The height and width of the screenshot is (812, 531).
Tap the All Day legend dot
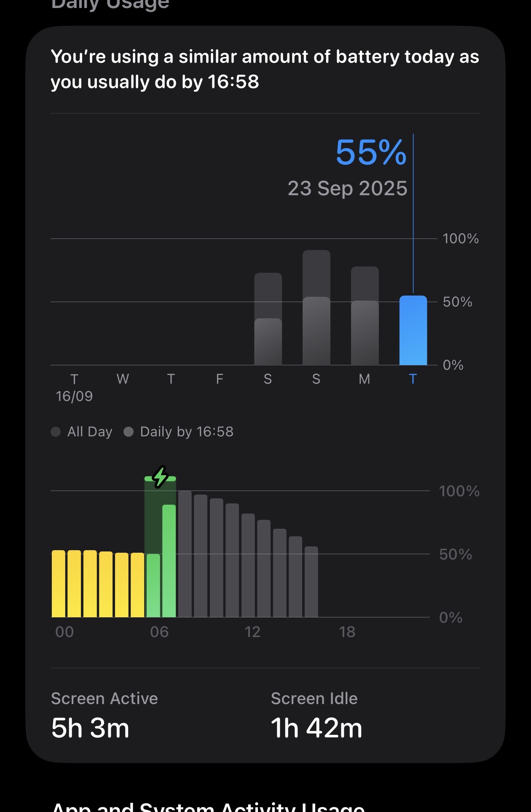point(56,432)
